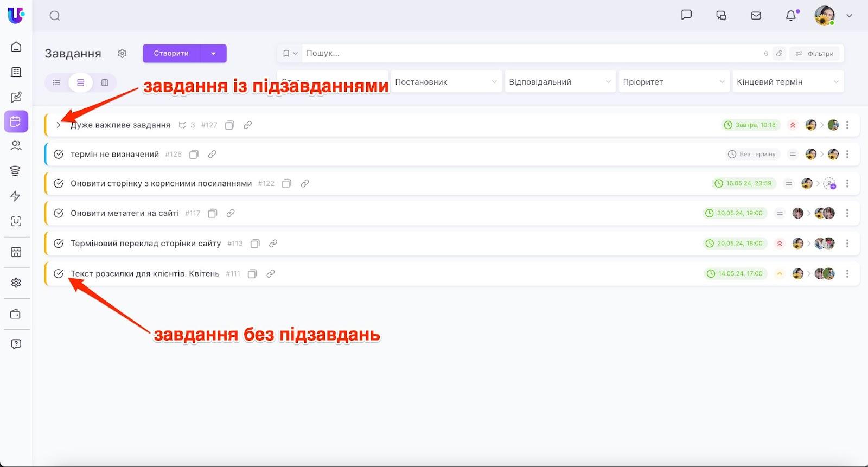Open the contacts people icon in sidebar
868x467 pixels.
click(16, 145)
